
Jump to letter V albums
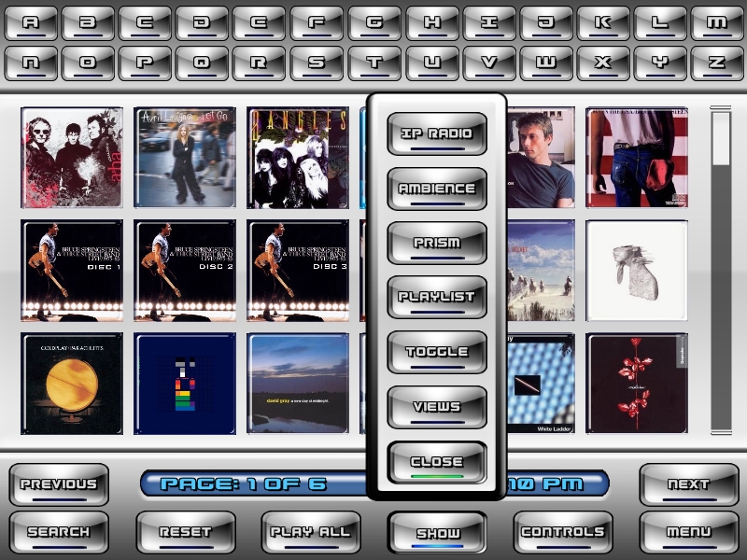pyautogui.click(x=489, y=63)
